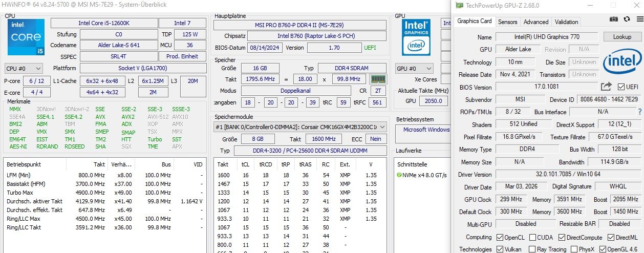Click the Codename value Alder Lake-S 641
Screen dimensions: 644x253
click(x=118, y=46)
